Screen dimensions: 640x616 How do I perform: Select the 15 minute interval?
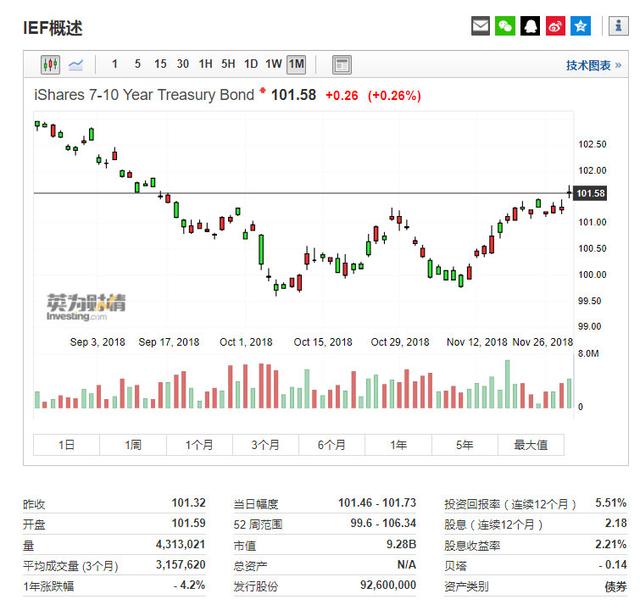point(160,64)
